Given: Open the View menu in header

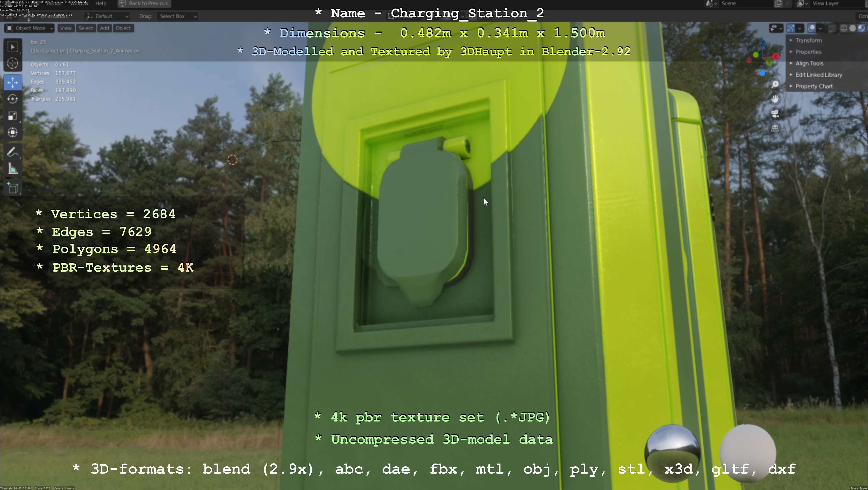Looking at the screenshot, I should [x=66, y=28].
